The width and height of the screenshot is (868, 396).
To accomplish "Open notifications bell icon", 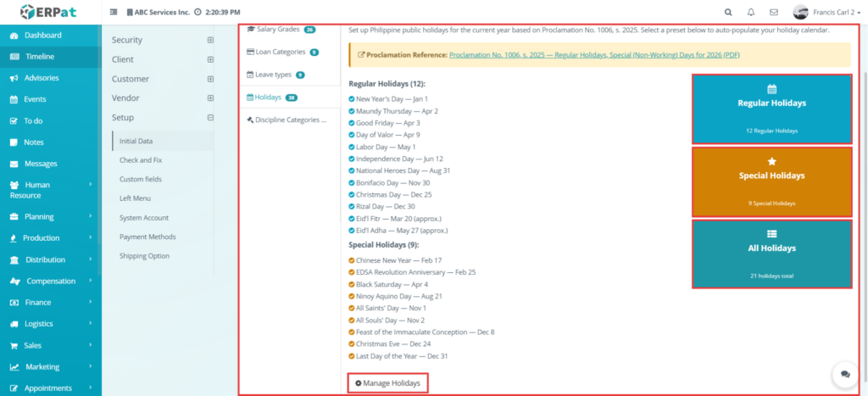I will (x=751, y=12).
